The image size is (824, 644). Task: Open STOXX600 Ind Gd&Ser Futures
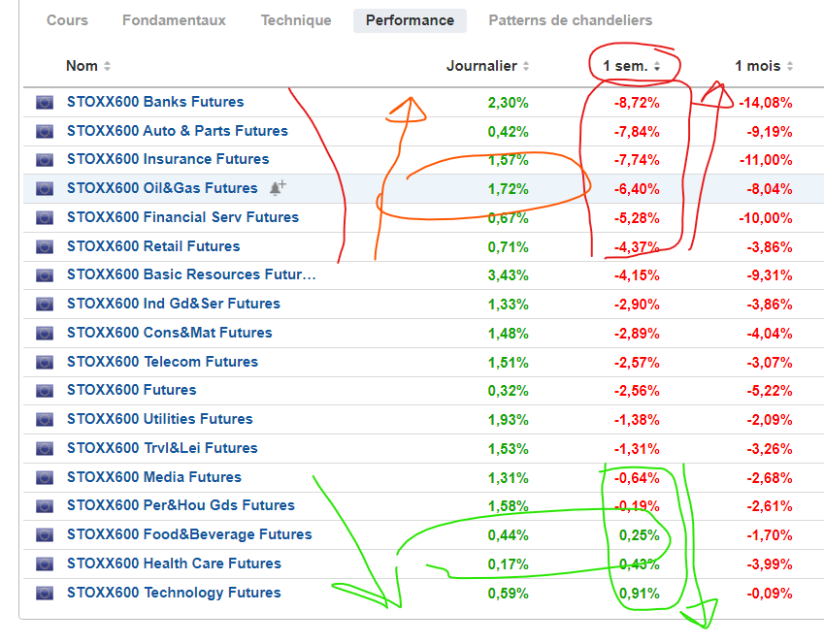[174, 304]
